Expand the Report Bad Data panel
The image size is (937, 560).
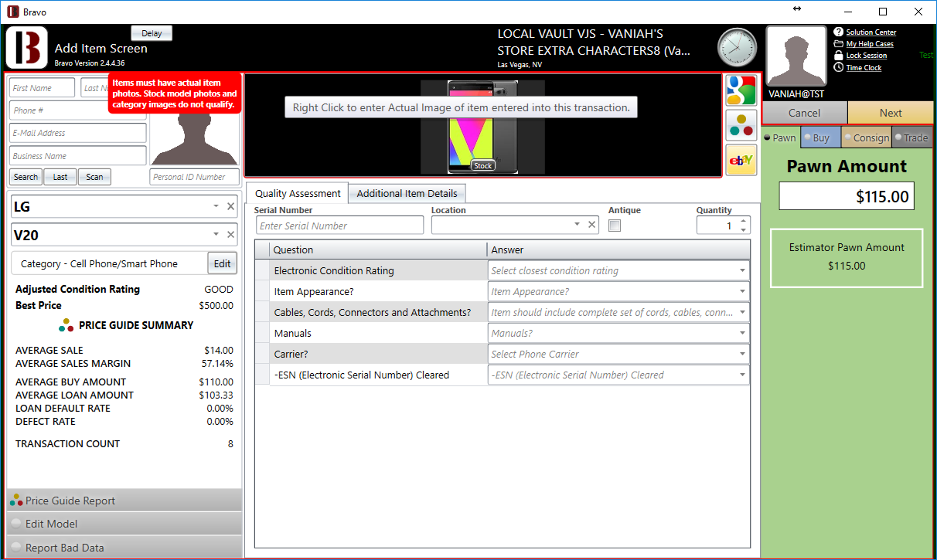pyautogui.click(x=124, y=548)
